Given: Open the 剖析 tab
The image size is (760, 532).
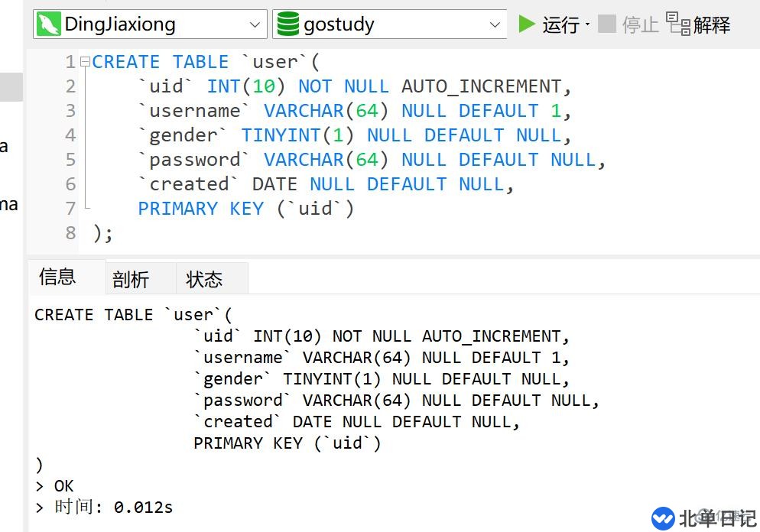Looking at the screenshot, I should click(x=131, y=279).
